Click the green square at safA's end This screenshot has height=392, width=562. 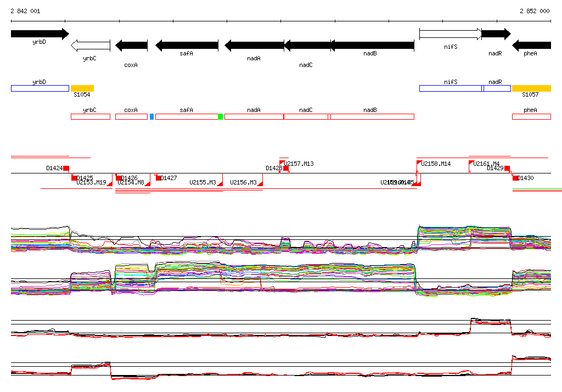point(220,117)
